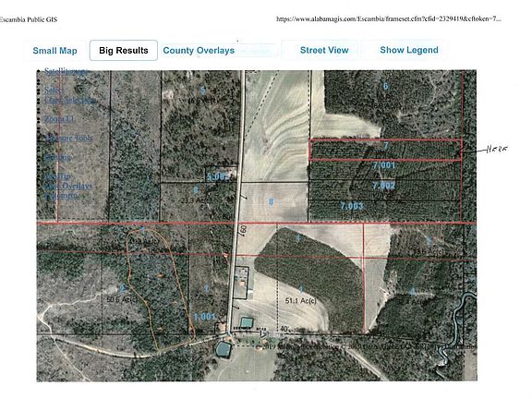This screenshot has width=532, height=399.
Task: Open the County Overlays tab
Action: coord(199,51)
